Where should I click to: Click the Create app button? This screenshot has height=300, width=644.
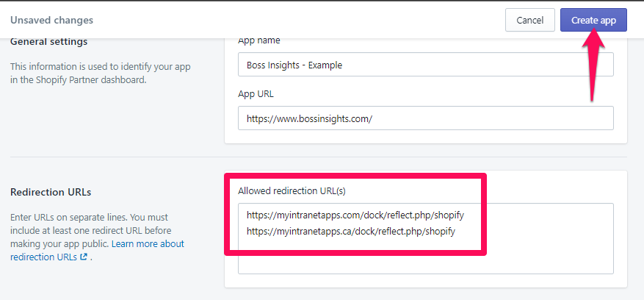(x=593, y=20)
